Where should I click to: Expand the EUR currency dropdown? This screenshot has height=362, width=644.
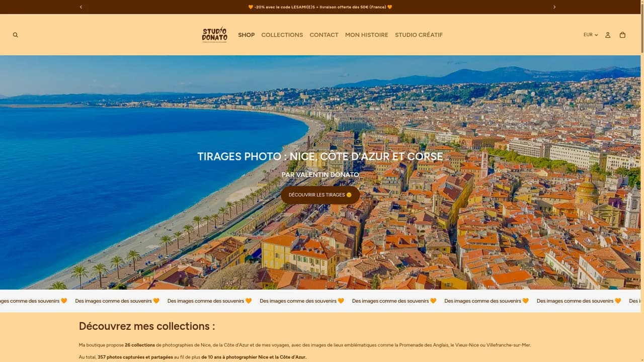click(x=591, y=35)
